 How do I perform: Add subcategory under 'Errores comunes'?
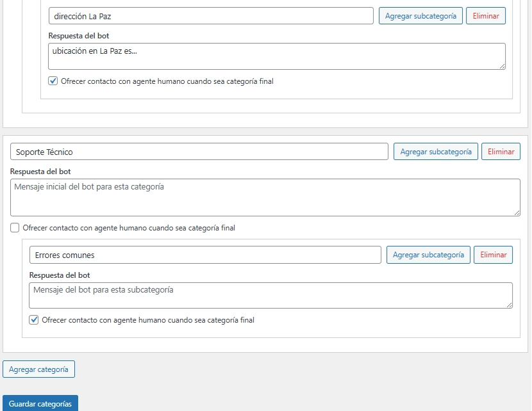(x=428, y=255)
